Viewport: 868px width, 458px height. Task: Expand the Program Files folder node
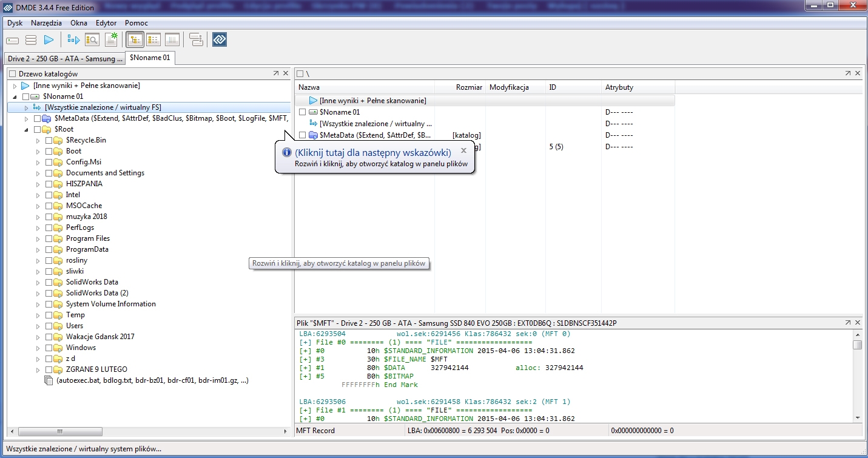coord(38,238)
